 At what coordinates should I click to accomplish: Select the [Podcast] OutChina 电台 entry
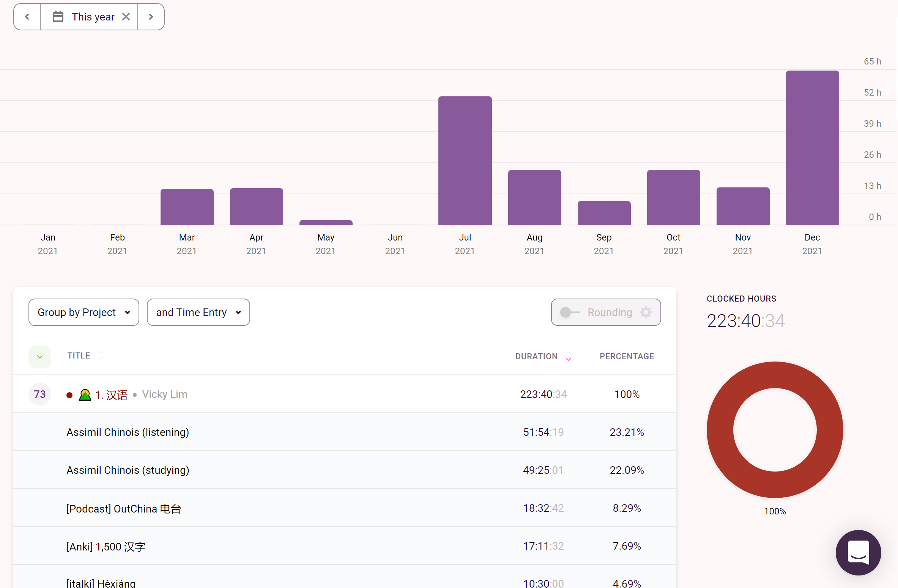345,508
